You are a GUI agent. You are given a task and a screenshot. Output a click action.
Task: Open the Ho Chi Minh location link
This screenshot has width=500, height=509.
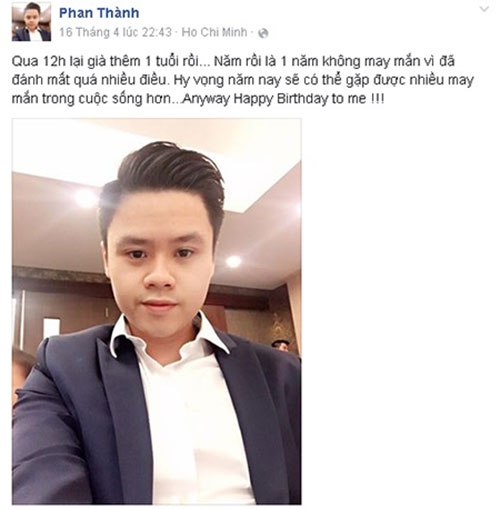215,32
